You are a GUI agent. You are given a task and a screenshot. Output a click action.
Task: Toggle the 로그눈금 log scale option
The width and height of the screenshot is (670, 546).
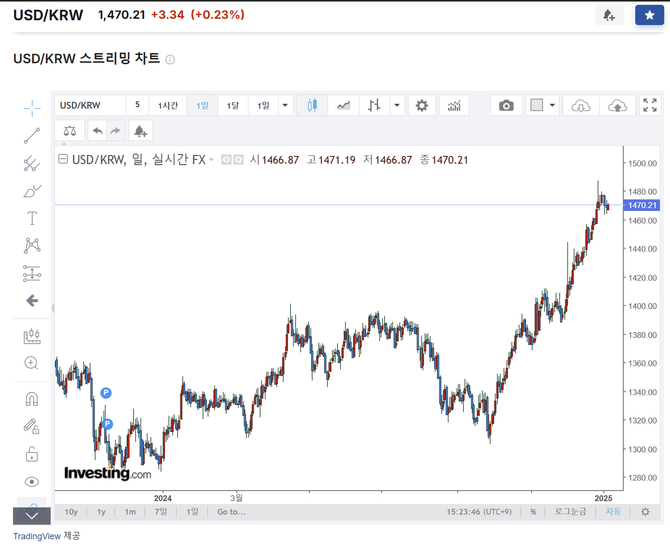[x=572, y=512]
